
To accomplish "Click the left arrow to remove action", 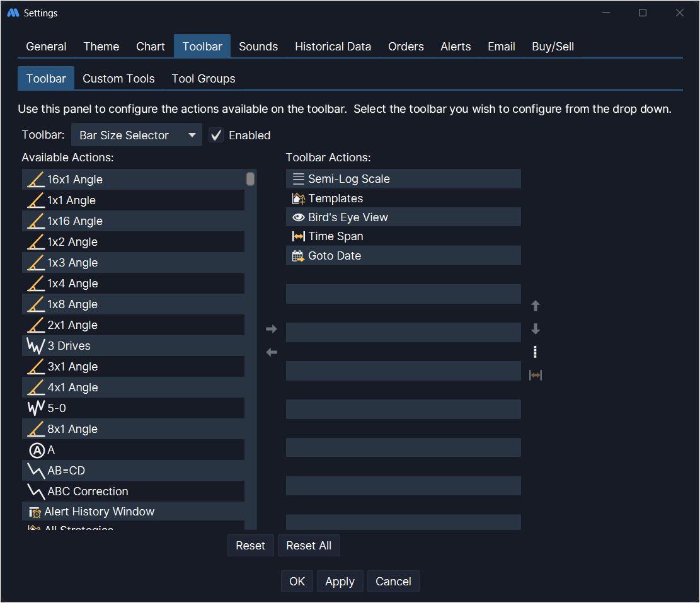I will (x=272, y=352).
